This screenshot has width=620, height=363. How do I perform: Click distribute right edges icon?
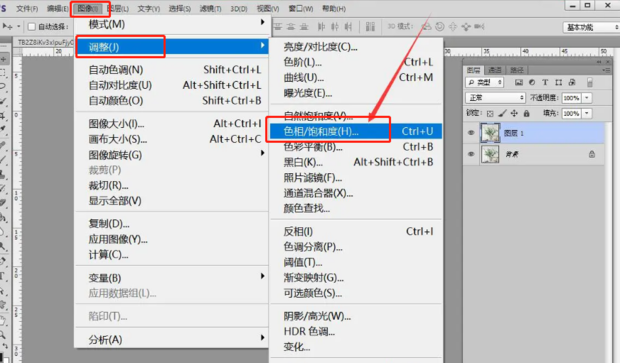click(348, 26)
